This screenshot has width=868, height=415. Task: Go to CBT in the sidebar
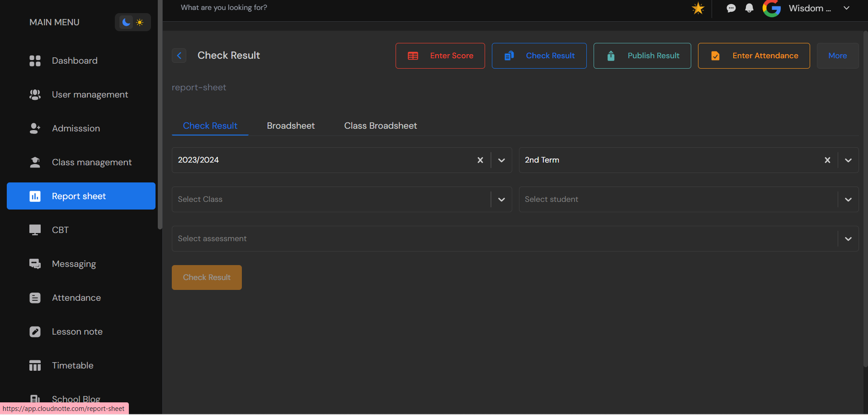point(60,230)
